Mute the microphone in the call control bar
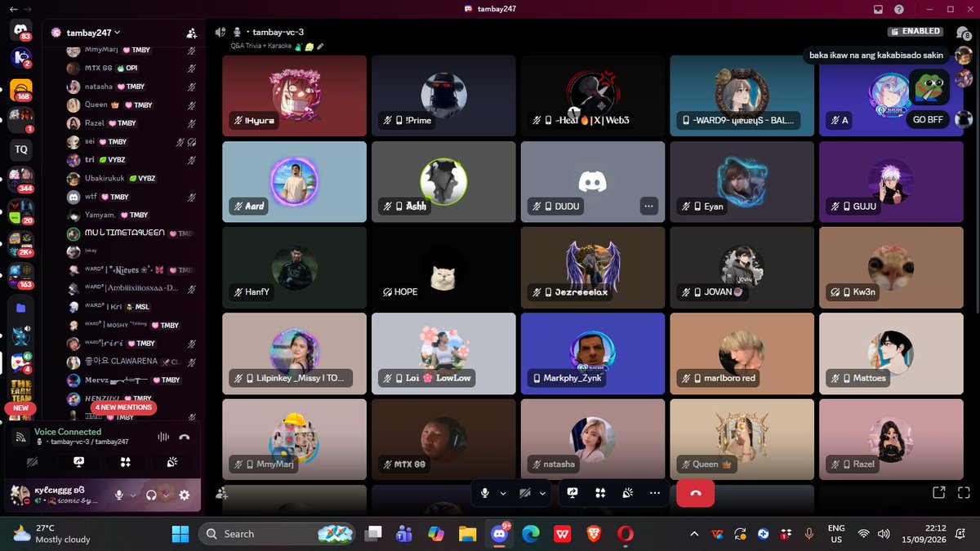The width and height of the screenshot is (980, 551). 485,493
